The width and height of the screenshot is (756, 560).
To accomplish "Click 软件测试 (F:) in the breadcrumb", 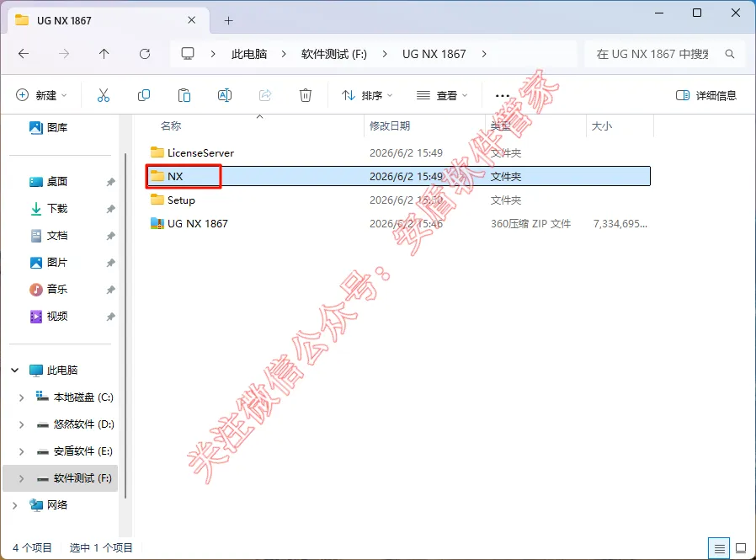I will [333, 54].
